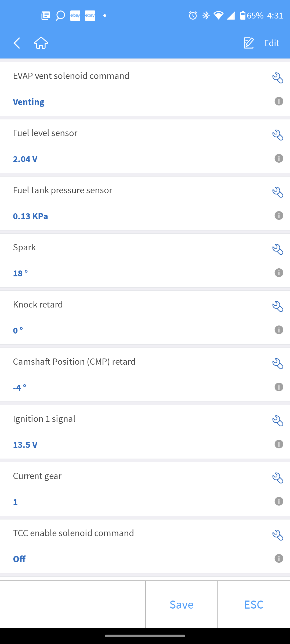Viewport: 290px width, 644px height.
Task: Tap the wrench icon for Knock retard
Action: 278,307
